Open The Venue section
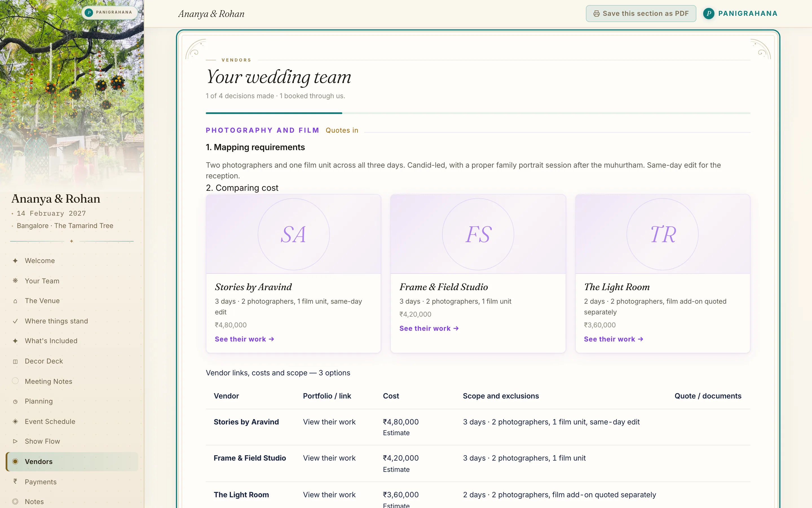The image size is (812, 508). click(x=72, y=301)
